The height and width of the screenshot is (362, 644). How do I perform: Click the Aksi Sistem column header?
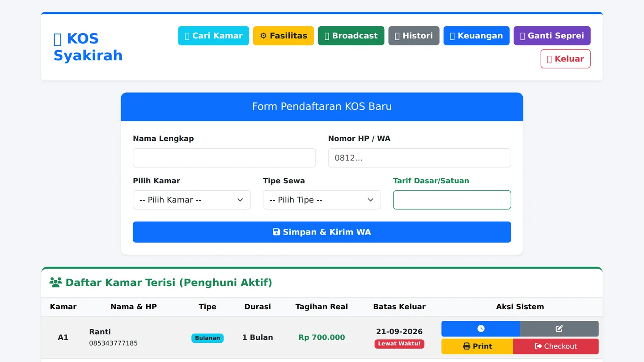520,307
